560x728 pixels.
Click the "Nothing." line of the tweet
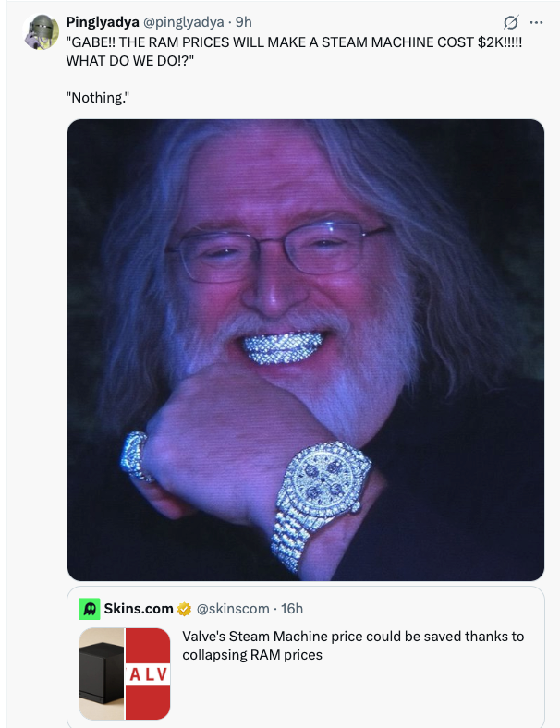click(99, 97)
